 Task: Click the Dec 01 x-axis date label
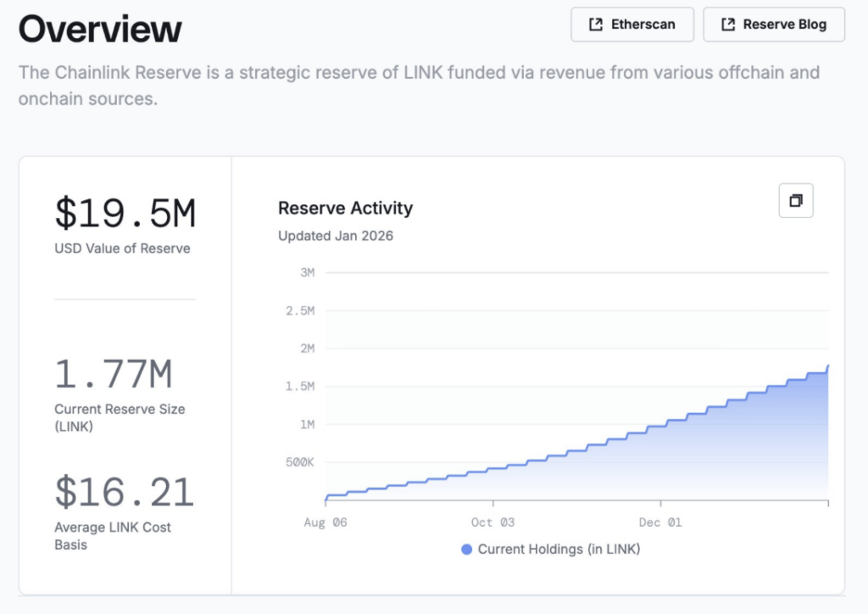pyautogui.click(x=660, y=522)
